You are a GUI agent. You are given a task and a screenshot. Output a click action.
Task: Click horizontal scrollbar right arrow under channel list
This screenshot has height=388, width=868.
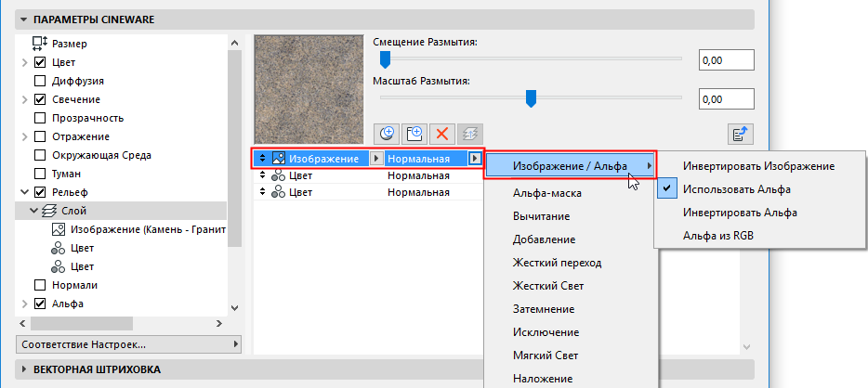pyautogui.click(x=219, y=323)
